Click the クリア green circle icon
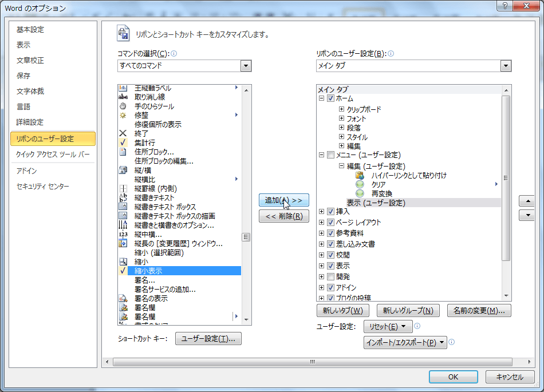Viewport: 544px width, 392px height. 360,184
